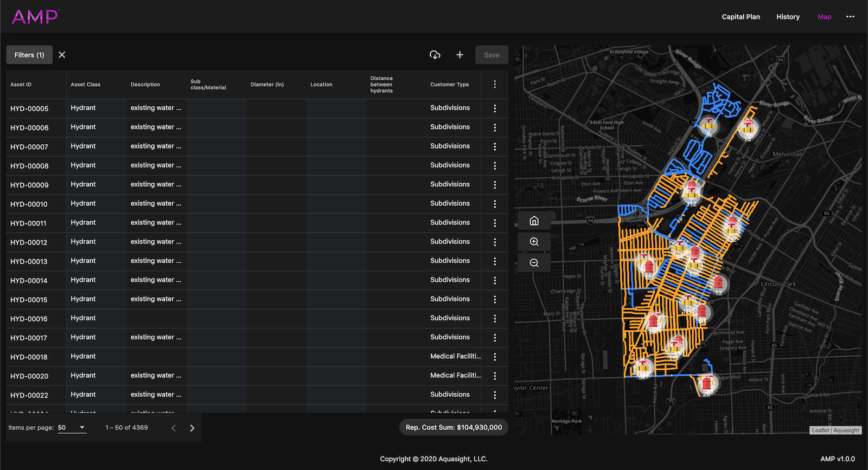868x470 pixels.
Task: Click the Diameter (in) column header
Action: tap(267, 85)
